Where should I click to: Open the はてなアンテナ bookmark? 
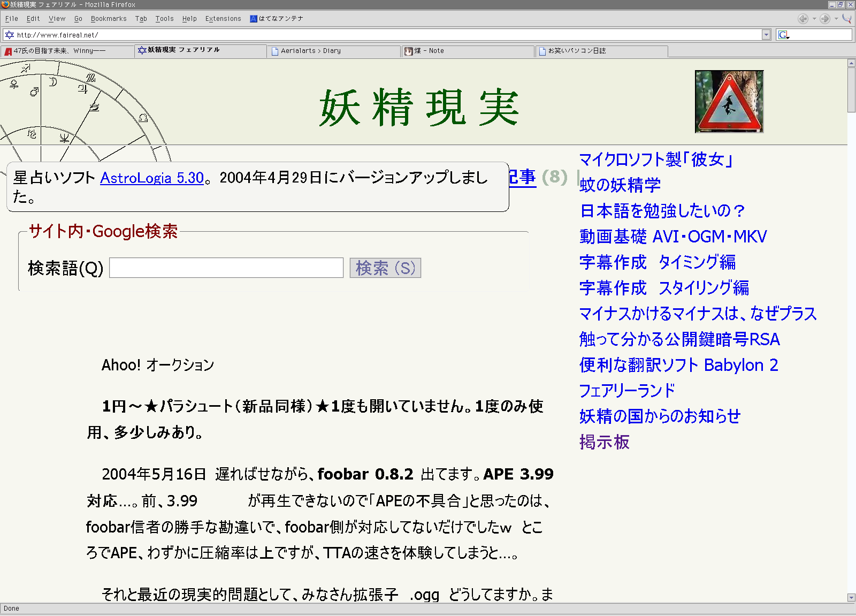pyautogui.click(x=277, y=19)
